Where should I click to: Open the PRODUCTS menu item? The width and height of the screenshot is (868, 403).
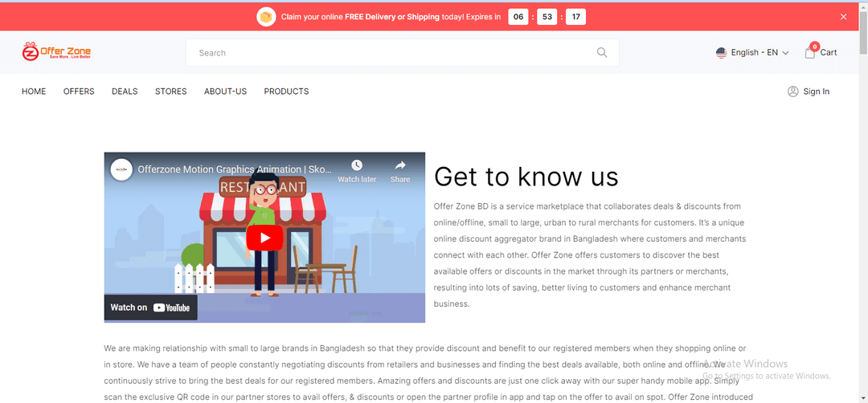(286, 92)
